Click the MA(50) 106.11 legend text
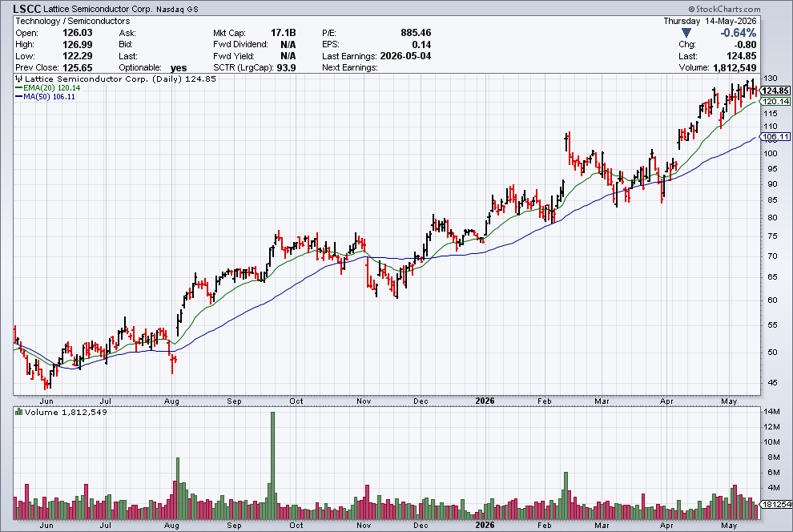The image size is (793, 532). tap(49, 97)
